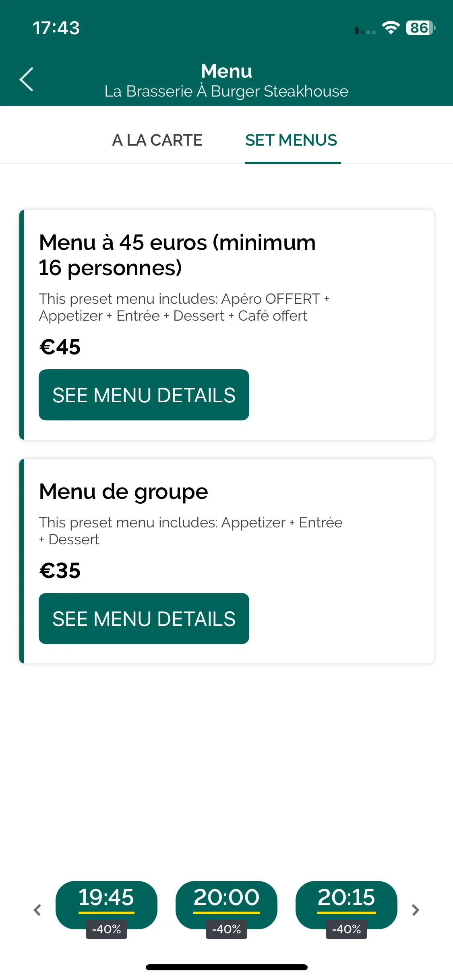Image resolution: width=453 pixels, height=980 pixels.
Task: Tap the home indicator bar
Action: click(227, 967)
